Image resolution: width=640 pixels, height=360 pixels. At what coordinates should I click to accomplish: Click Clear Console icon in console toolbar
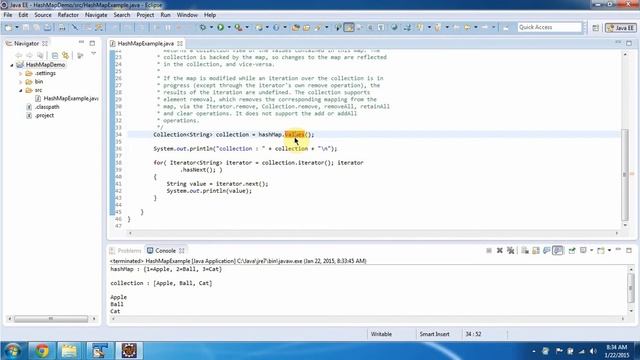point(525,250)
